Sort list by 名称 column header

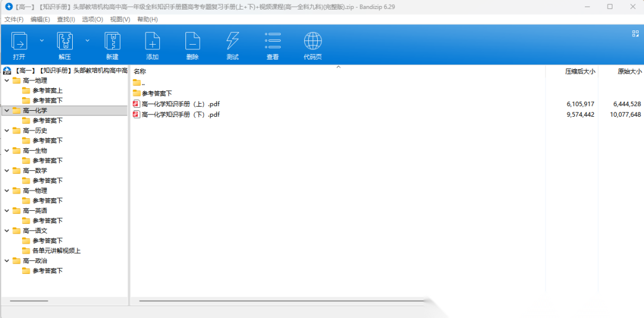pyautogui.click(x=140, y=71)
